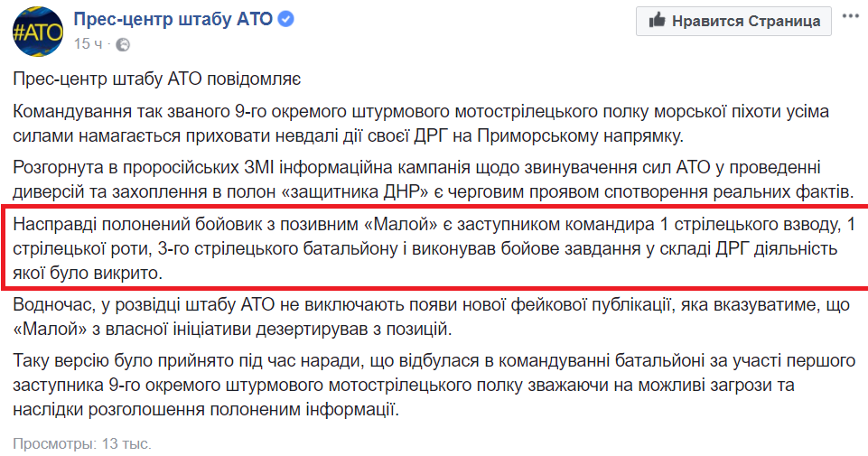Screen dimensions: 868x456
Task: Click the paragraph starting with Розгорнута в проросійських
Action: coord(434,180)
